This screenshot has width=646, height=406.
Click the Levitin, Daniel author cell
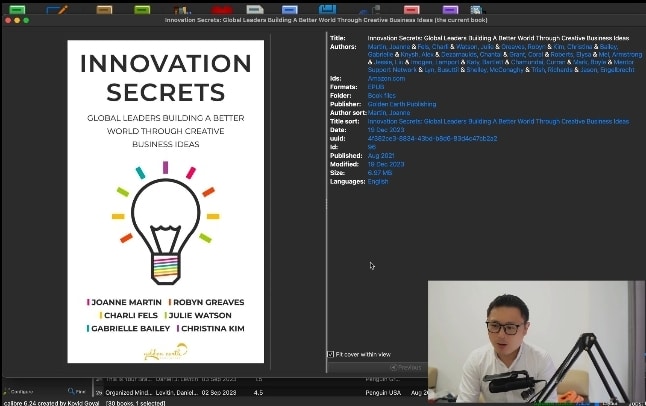(175, 393)
